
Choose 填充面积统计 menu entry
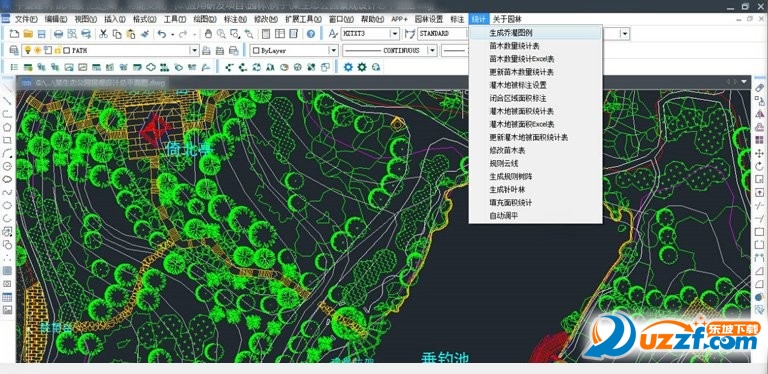coord(535,203)
